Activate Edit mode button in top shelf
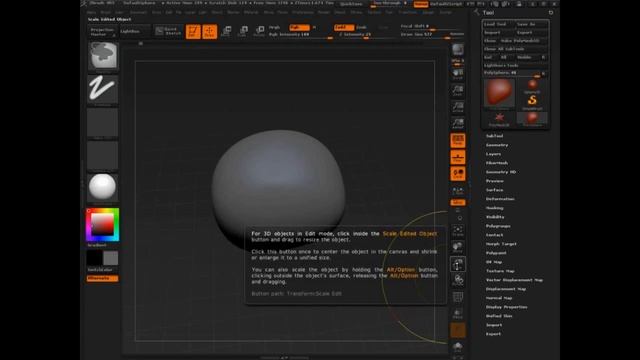The width and height of the screenshot is (640, 360). pyautogui.click(x=193, y=31)
